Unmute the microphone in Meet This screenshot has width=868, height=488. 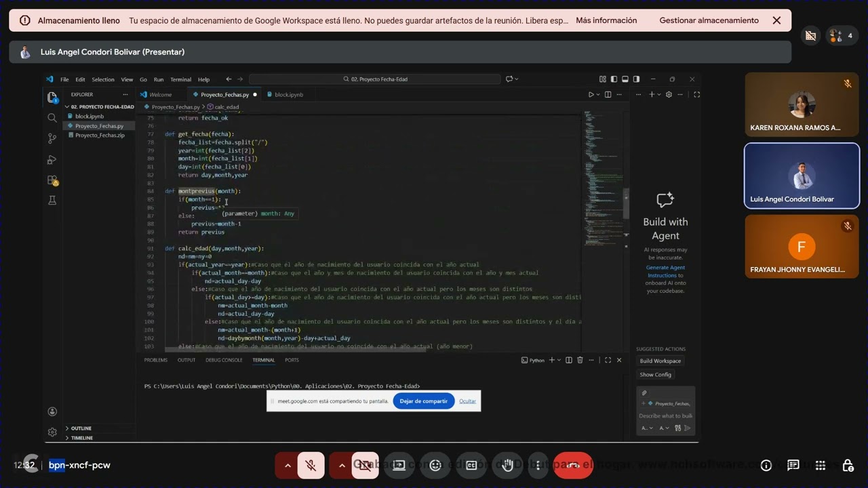(x=311, y=465)
